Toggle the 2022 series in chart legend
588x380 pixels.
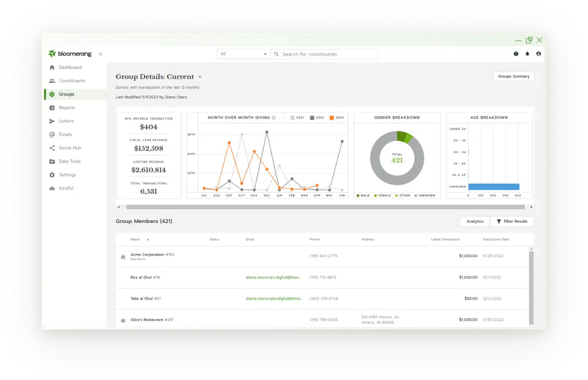point(317,118)
